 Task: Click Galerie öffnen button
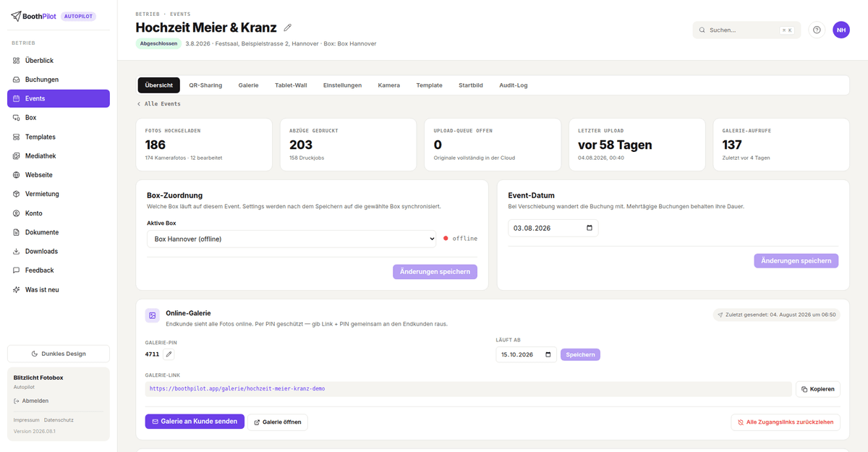click(x=278, y=422)
